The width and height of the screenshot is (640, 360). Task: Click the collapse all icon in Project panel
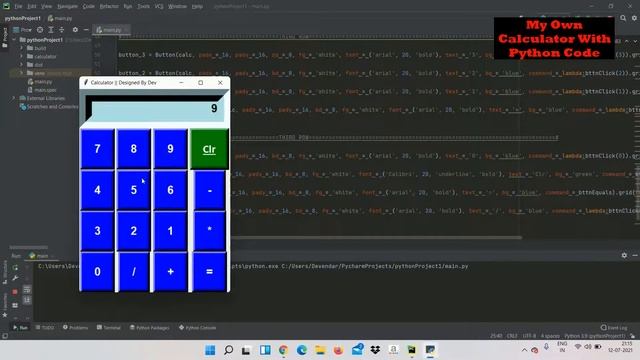click(62, 30)
